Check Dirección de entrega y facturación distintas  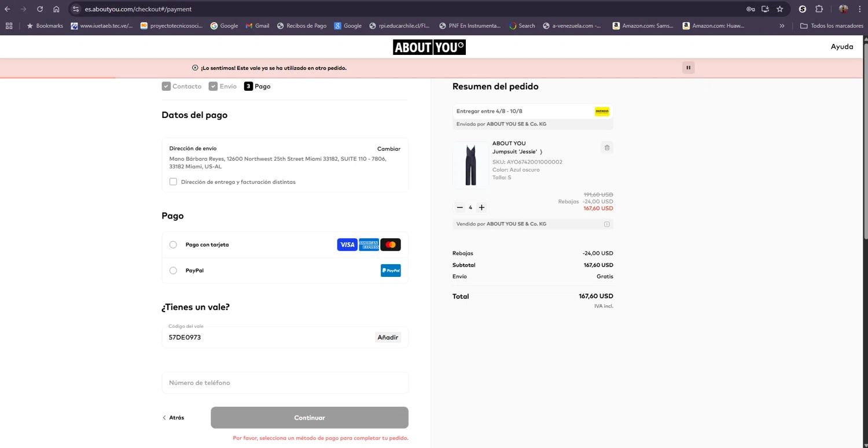click(x=173, y=182)
